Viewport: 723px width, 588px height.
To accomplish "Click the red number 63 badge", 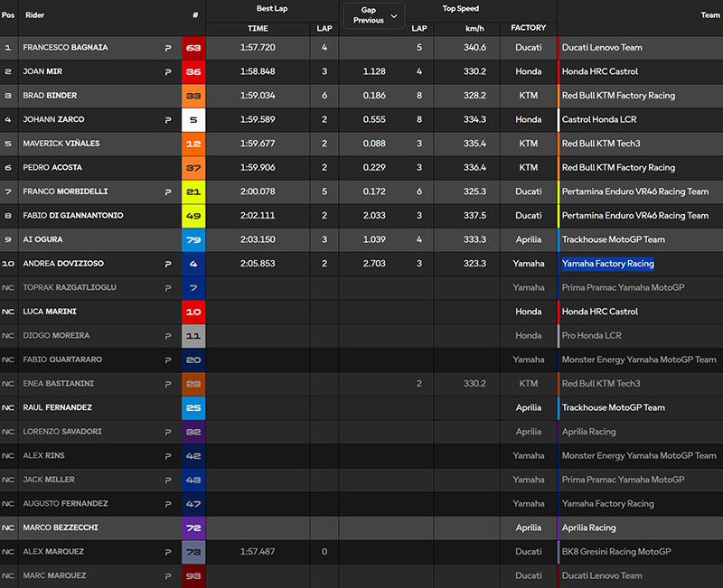I will coord(193,48).
